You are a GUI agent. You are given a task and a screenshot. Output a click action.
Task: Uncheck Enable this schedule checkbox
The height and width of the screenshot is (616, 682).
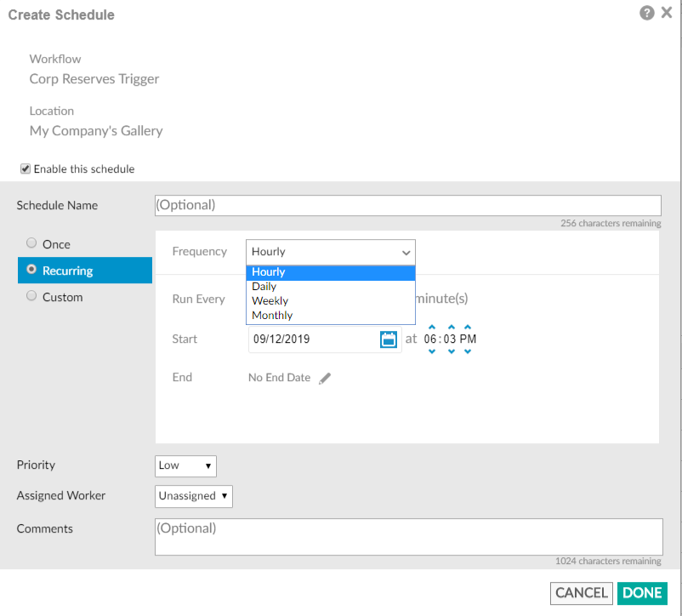point(26,168)
